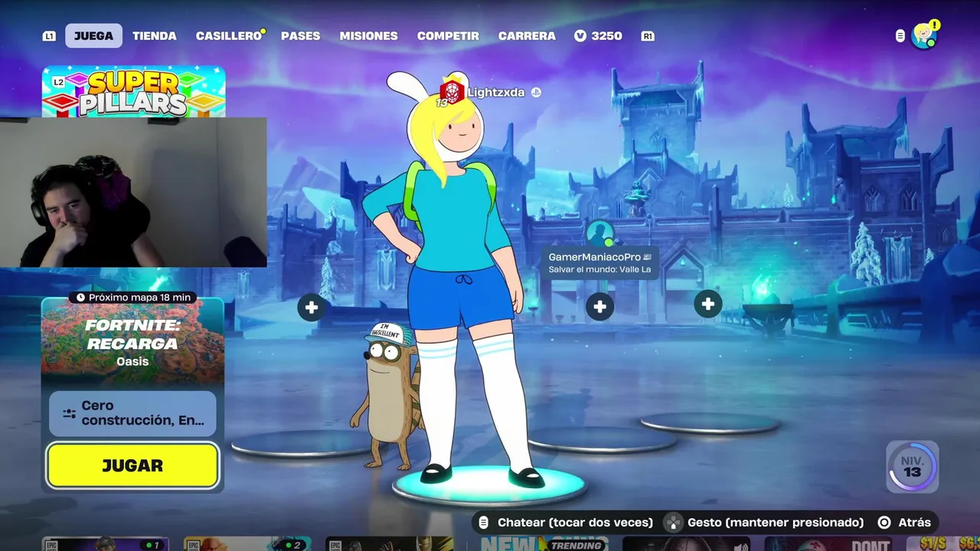Screen dimensions: 980x551
Task: Click the circle icon beside Atrás
Action: pyautogui.click(x=884, y=523)
